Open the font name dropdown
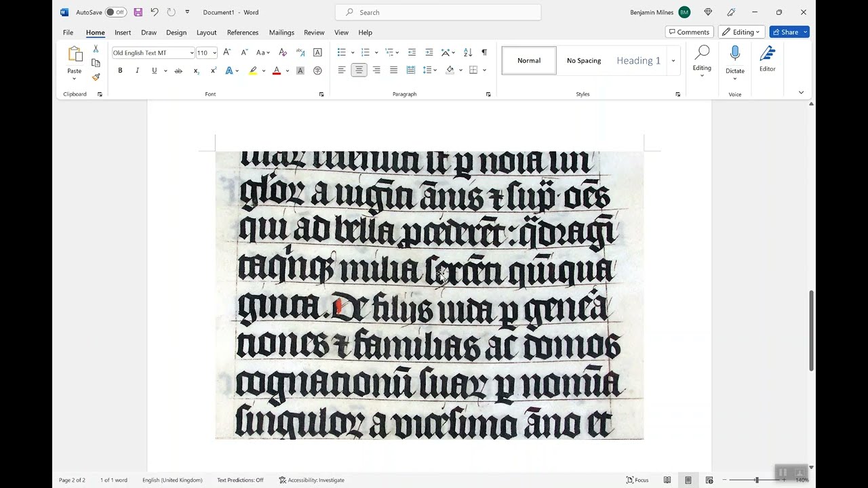Screen dimensions: 868x488 coord(192,53)
